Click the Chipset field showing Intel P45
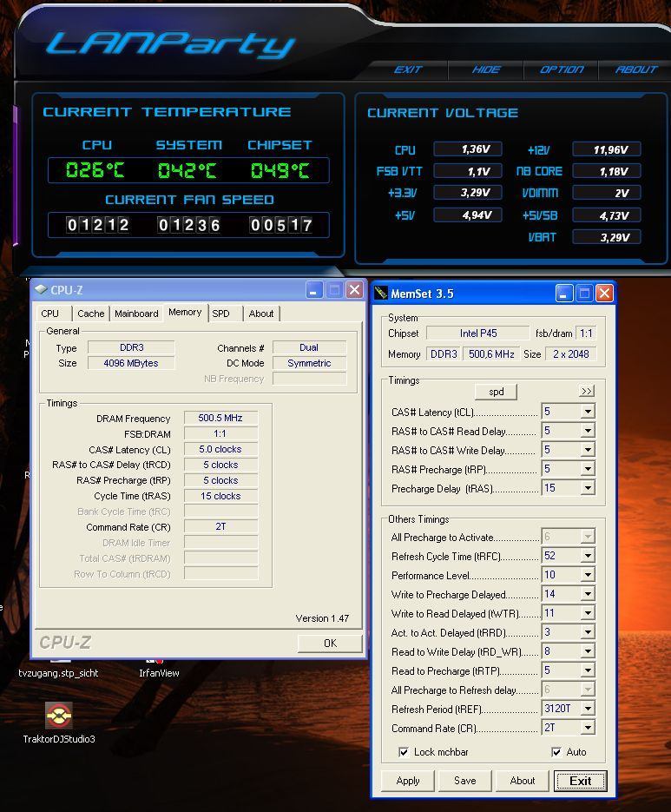This screenshot has width=671, height=812. tap(478, 333)
